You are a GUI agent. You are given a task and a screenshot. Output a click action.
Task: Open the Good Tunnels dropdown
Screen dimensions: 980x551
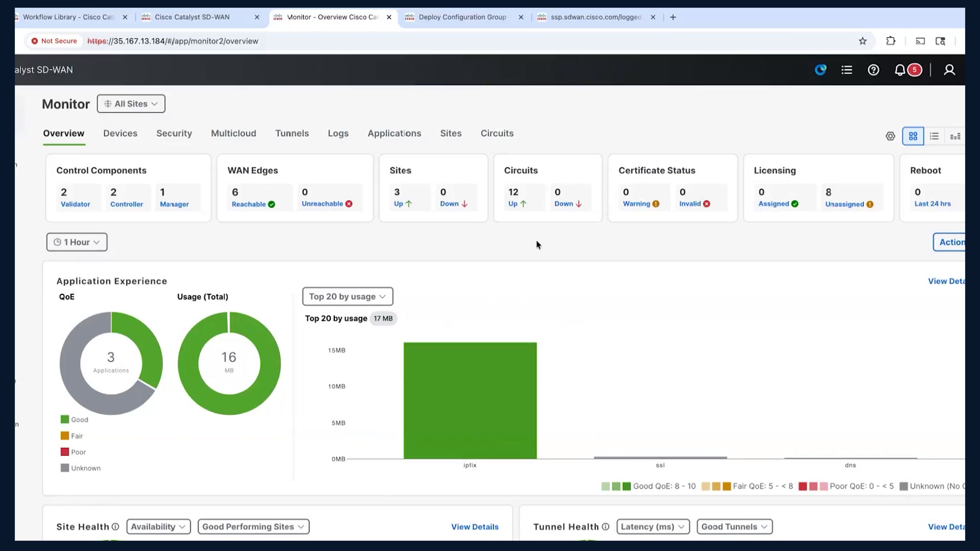[734, 527]
